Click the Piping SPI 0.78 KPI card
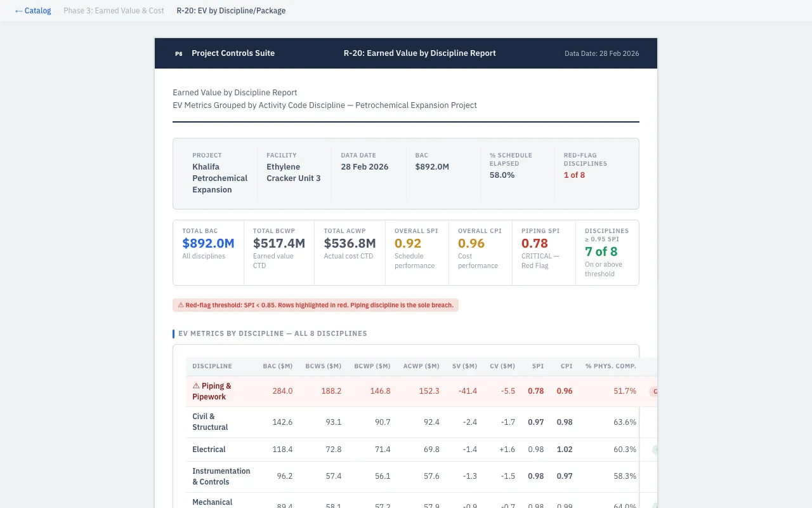The width and height of the screenshot is (812, 508). (544, 253)
